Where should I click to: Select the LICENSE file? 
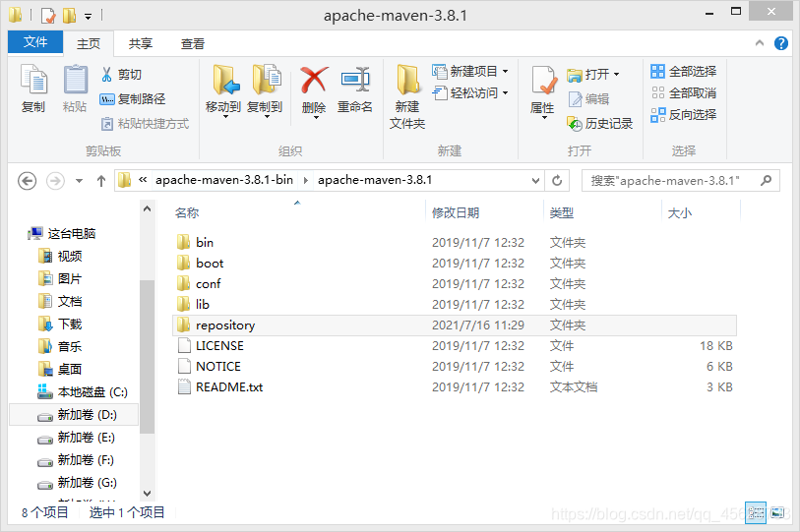click(454, 346)
